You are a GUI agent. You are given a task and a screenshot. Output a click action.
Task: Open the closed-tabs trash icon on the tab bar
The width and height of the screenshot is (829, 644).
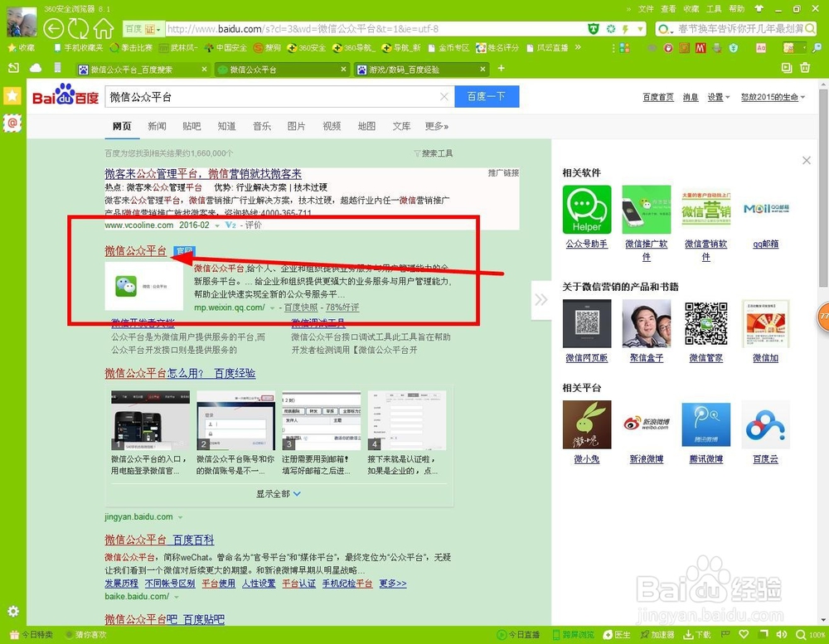(x=805, y=68)
